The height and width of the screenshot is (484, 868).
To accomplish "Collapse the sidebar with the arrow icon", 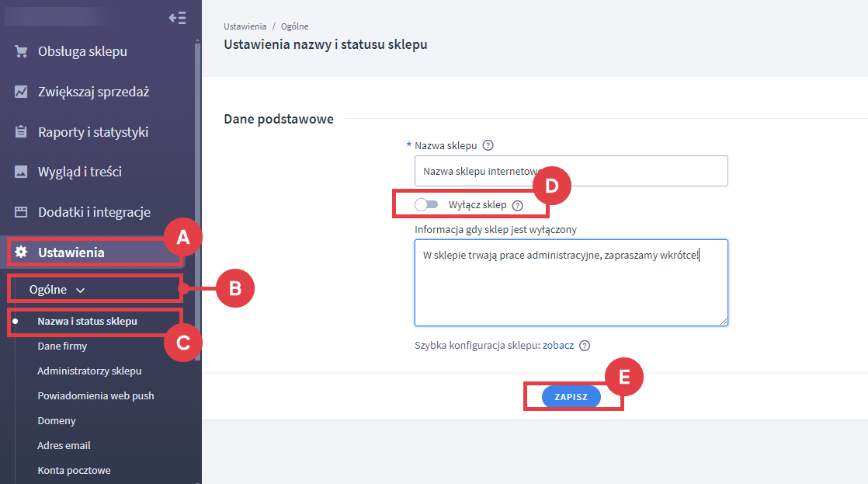I will (177, 18).
